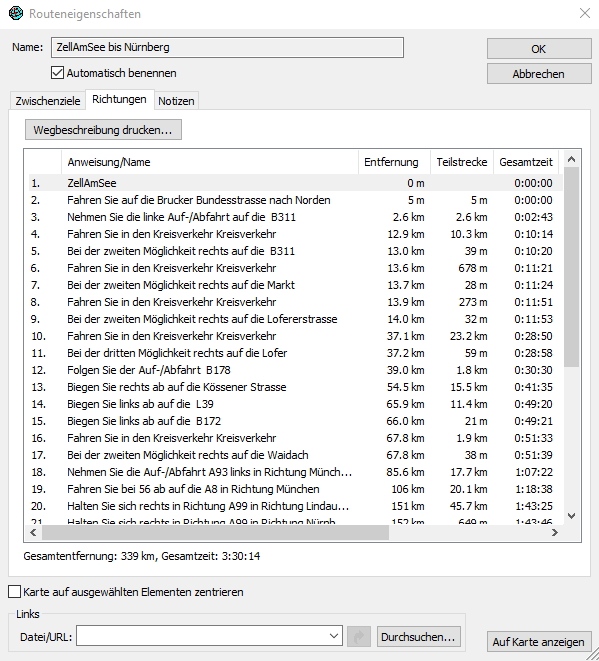Click the go-to-link arrow icon
Image resolution: width=599 pixels, height=661 pixels.
(359, 637)
